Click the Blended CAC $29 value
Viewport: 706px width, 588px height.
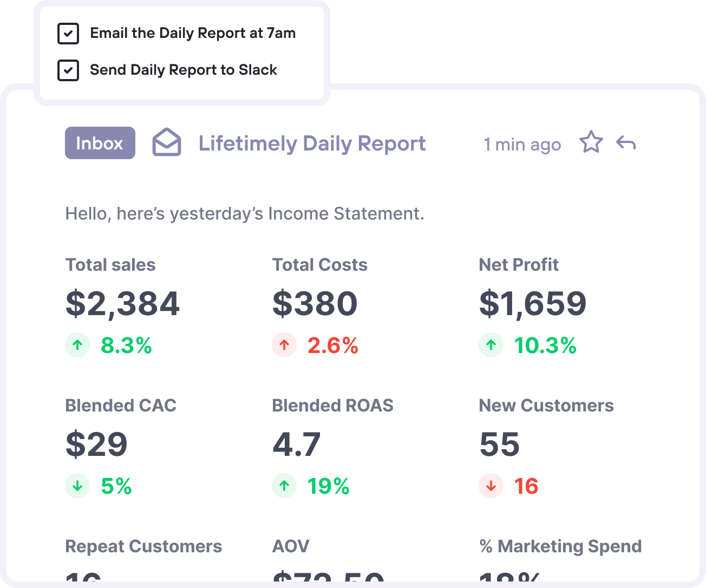(x=96, y=444)
